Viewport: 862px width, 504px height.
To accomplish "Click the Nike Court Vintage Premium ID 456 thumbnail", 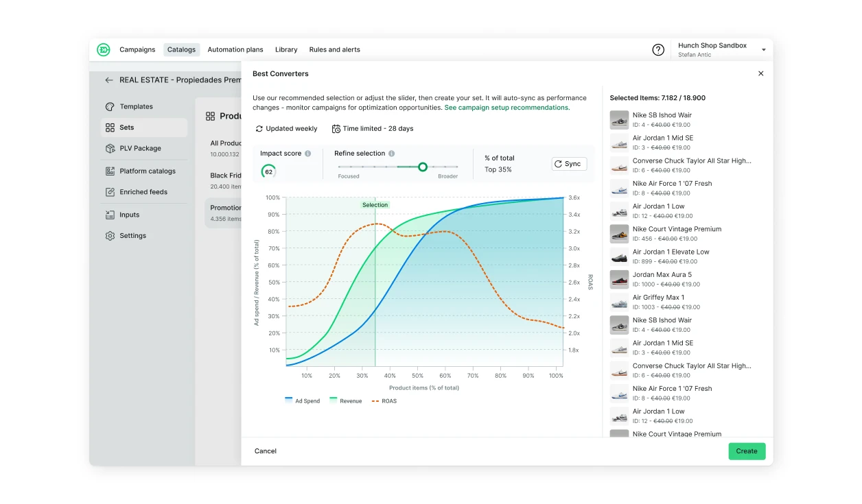I will click(x=619, y=234).
